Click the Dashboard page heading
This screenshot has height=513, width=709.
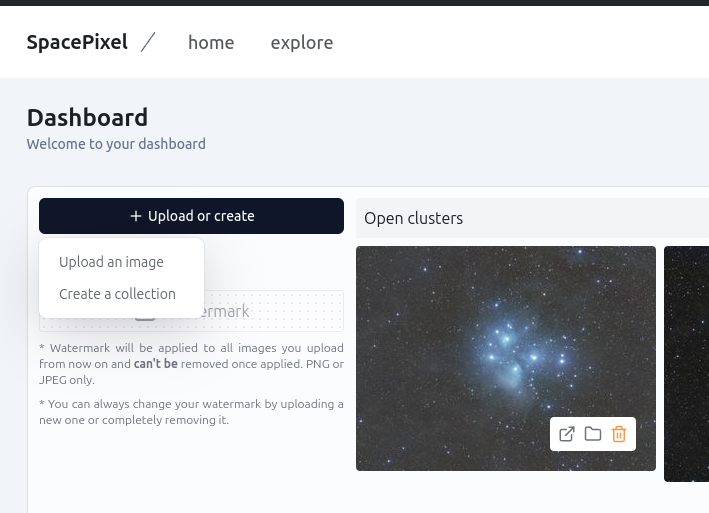pyautogui.click(x=87, y=117)
